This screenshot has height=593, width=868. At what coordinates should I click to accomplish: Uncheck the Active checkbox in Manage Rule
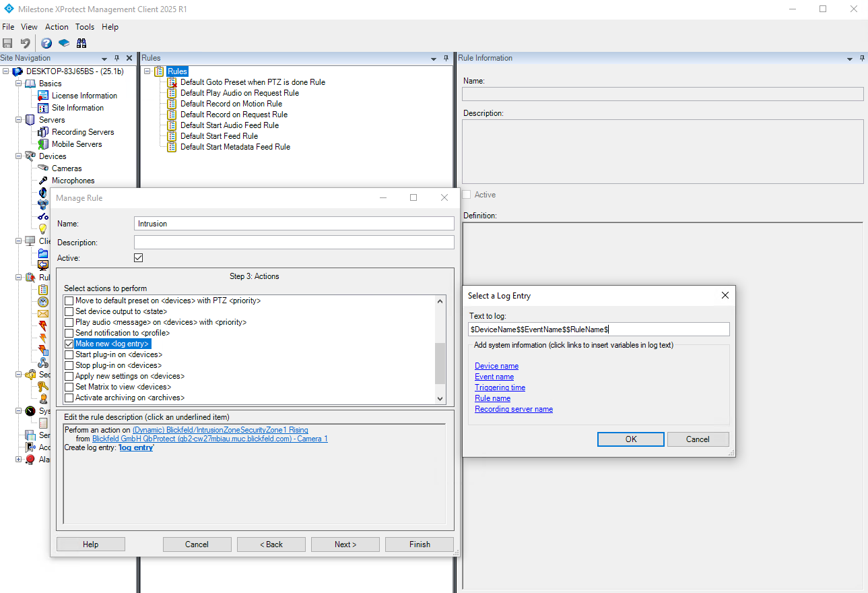tap(139, 258)
